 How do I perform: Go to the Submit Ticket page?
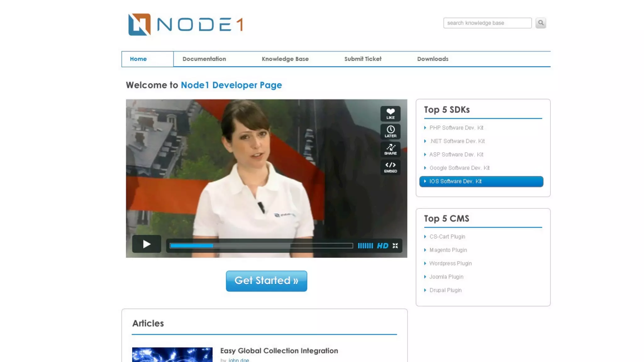tap(363, 59)
